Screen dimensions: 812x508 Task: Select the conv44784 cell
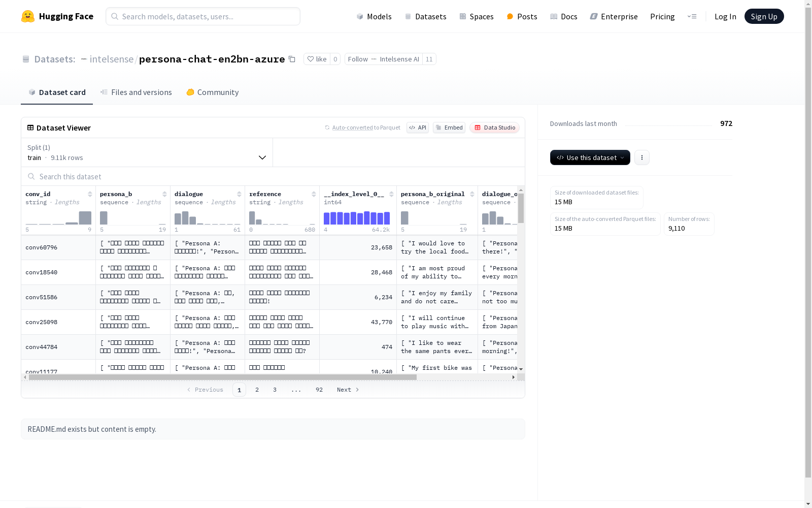pos(58,347)
